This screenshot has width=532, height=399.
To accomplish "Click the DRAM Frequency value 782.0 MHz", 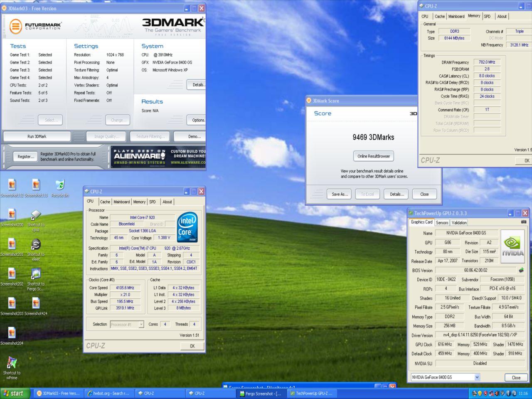I will click(487, 62).
